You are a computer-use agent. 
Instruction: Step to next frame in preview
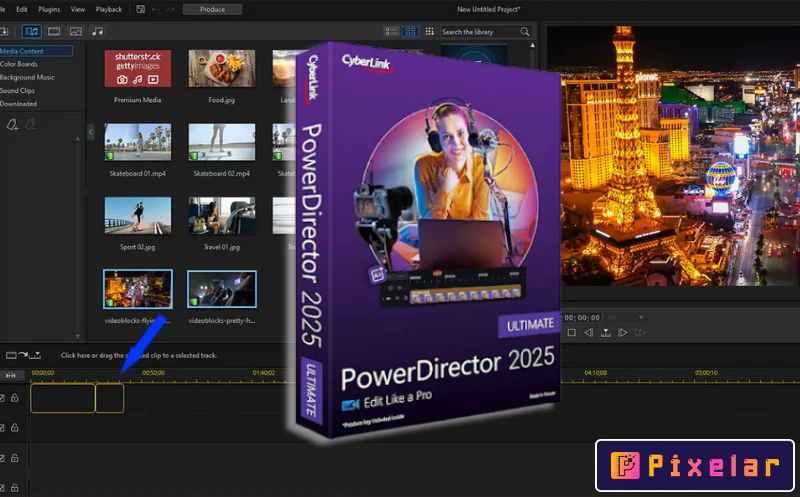click(x=622, y=333)
